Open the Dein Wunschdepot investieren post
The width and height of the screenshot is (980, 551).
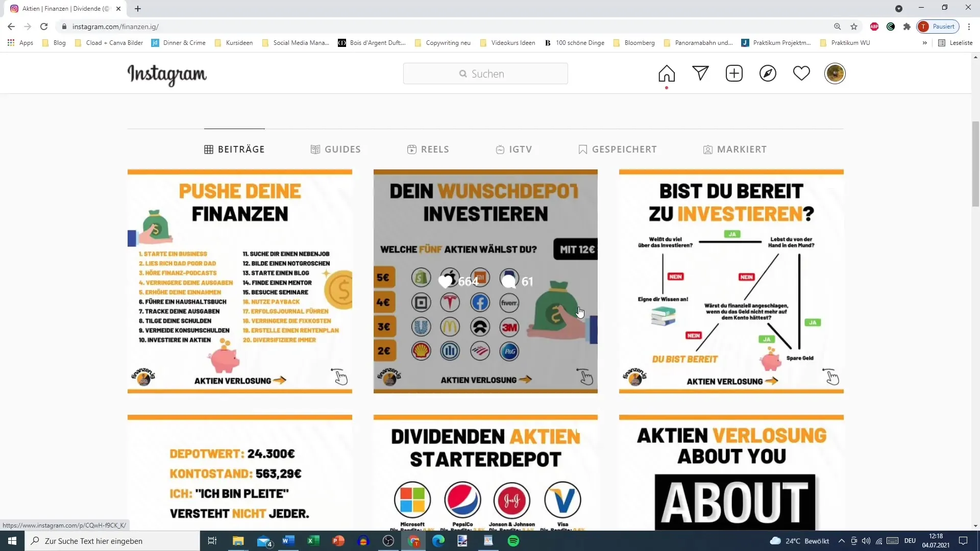[x=485, y=282]
